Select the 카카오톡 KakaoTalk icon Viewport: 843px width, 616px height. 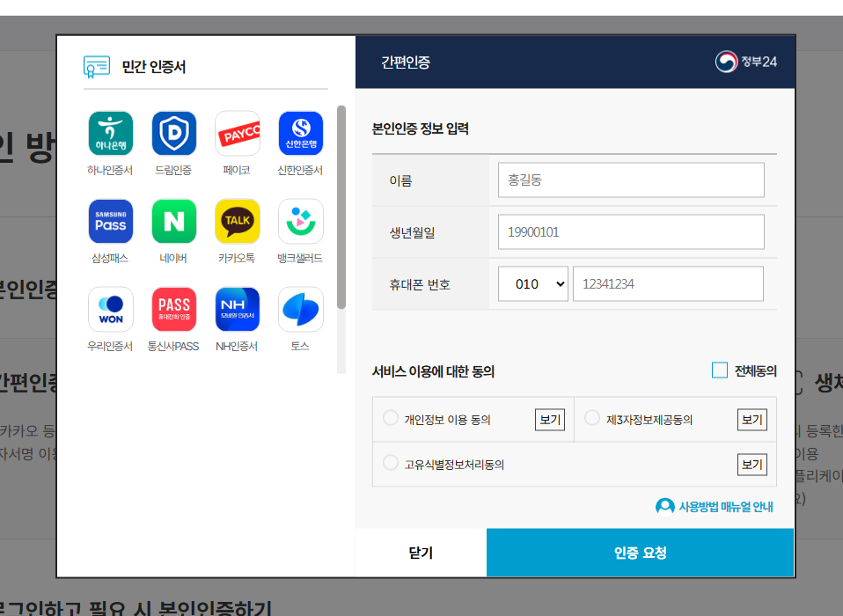click(x=237, y=222)
